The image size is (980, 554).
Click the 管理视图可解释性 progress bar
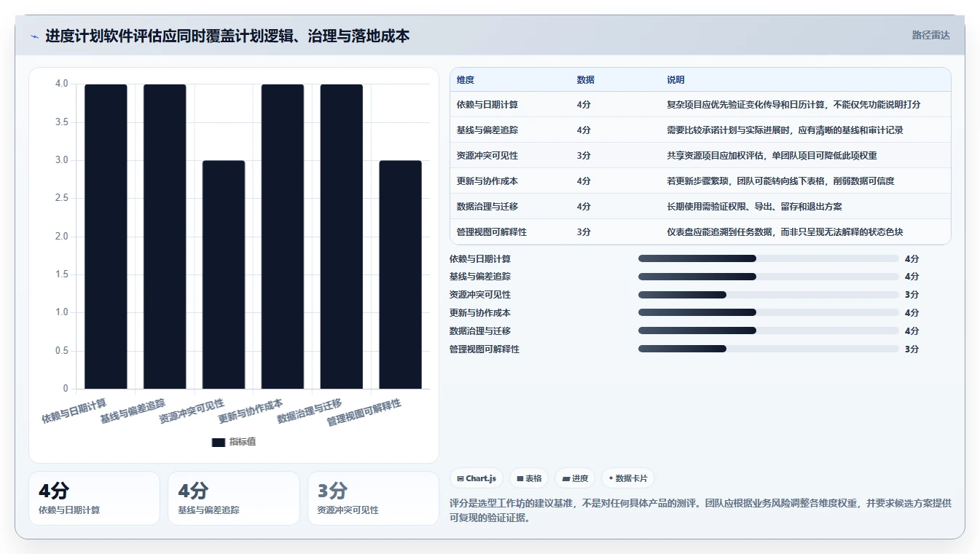point(769,349)
